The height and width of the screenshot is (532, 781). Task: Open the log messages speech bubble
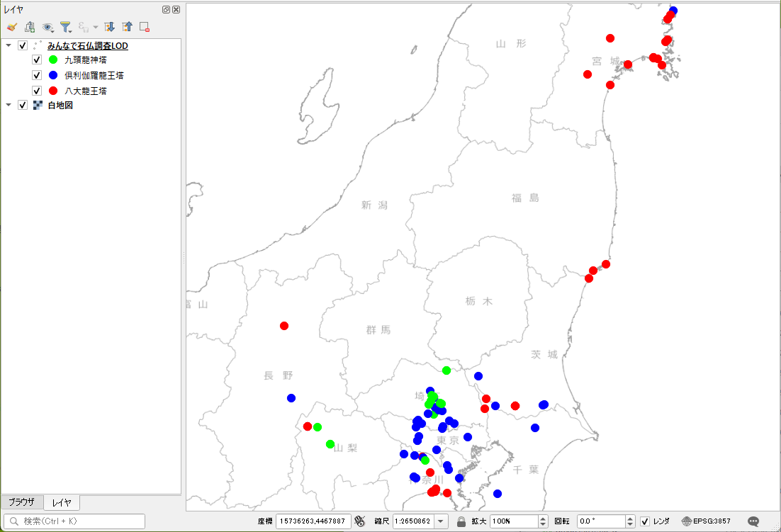pyautogui.click(x=753, y=521)
